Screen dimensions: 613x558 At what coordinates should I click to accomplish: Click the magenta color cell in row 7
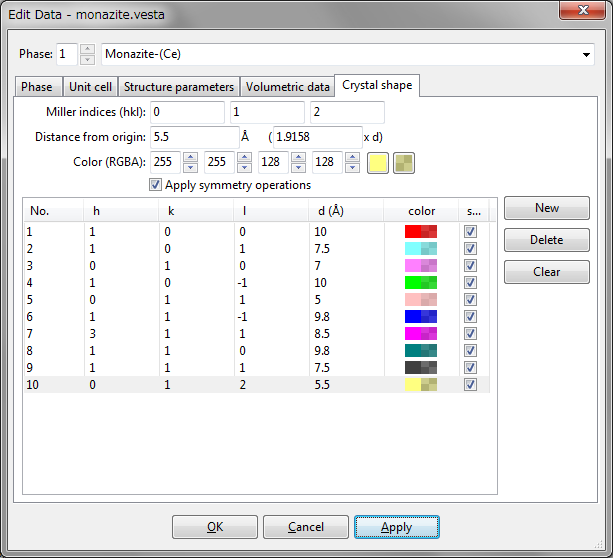pyautogui.click(x=421, y=333)
